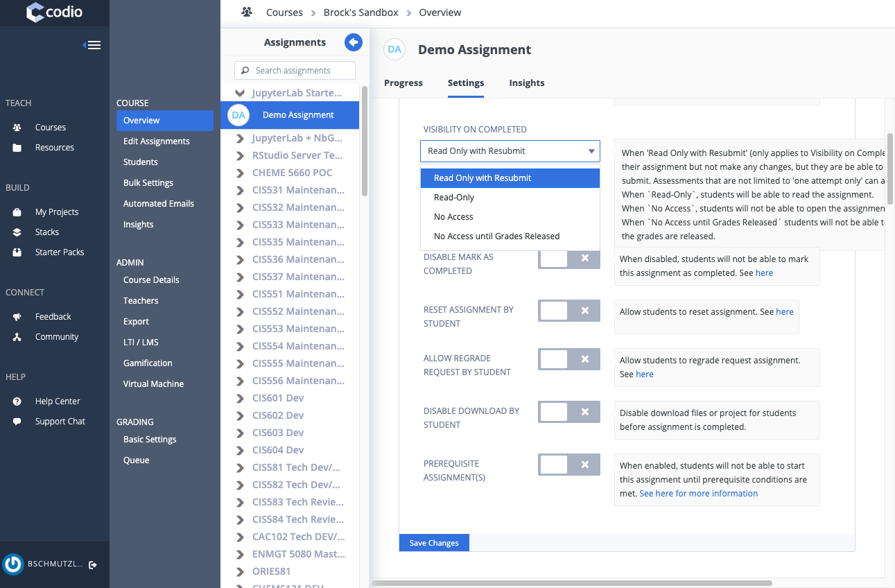Click the DA badge beside Demo Assignment title
The height and width of the screenshot is (588, 895).
394,49
